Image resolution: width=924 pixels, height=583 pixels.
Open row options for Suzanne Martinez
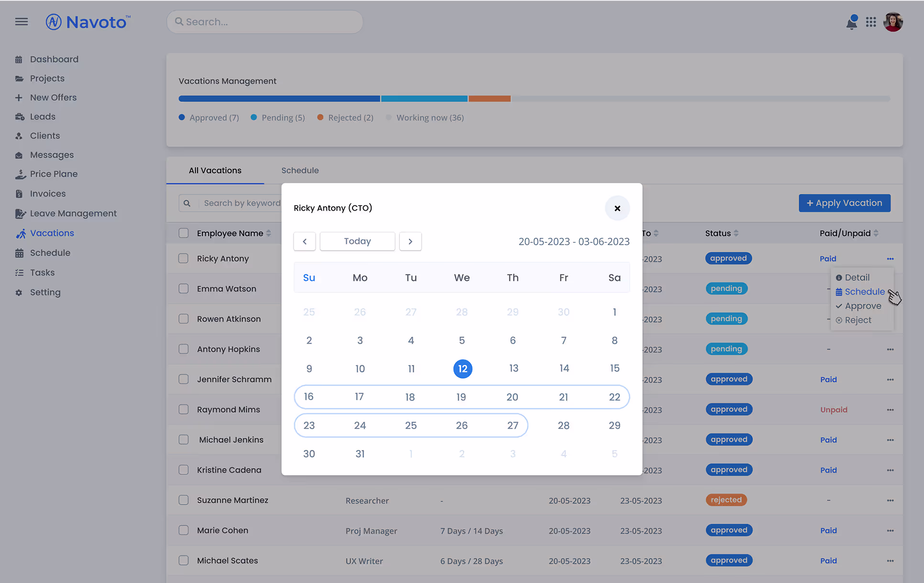click(x=890, y=500)
